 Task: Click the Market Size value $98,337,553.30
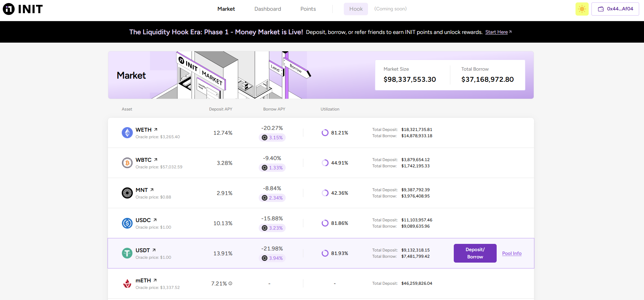(410, 79)
